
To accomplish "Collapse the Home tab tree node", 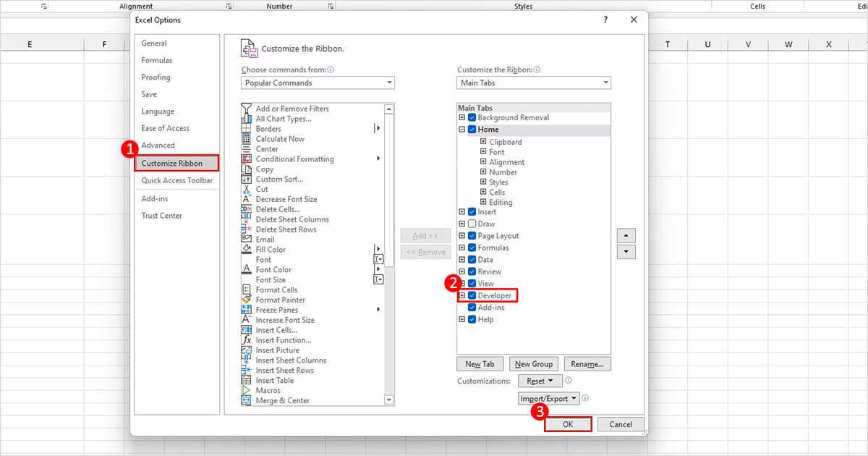I will click(x=462, y=129).
